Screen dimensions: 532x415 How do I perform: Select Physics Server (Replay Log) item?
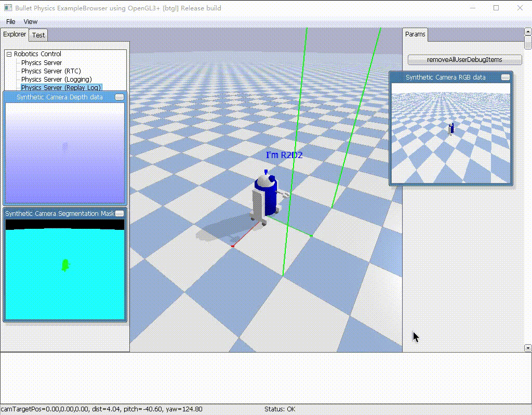point(61,87)
